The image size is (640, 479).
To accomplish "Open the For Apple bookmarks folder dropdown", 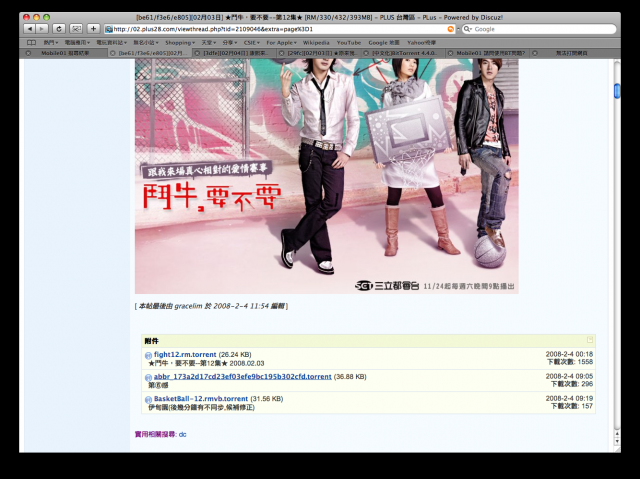I will [x=282, y=42].
